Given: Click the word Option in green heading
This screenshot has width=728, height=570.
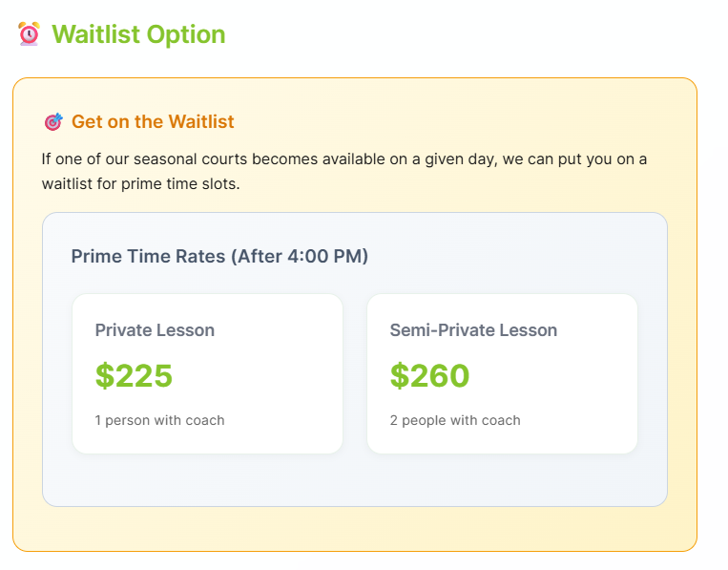Looking at the screenshot, I should (186, 34).
